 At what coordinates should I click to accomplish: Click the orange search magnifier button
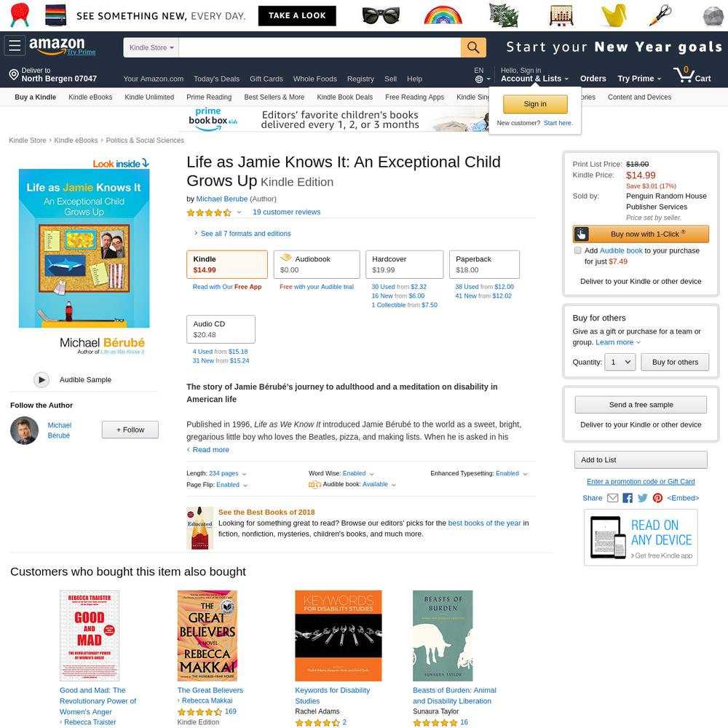click(x=473, y=47)
